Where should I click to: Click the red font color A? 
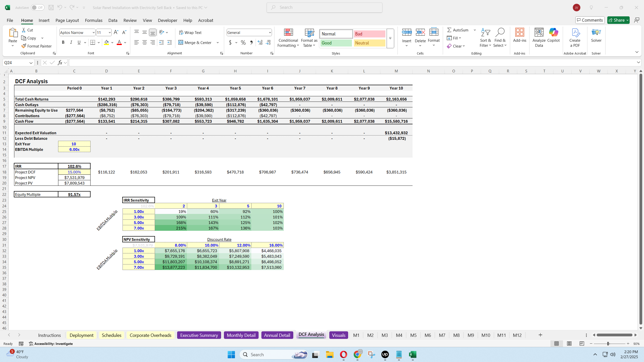click(x=119, y=42)
